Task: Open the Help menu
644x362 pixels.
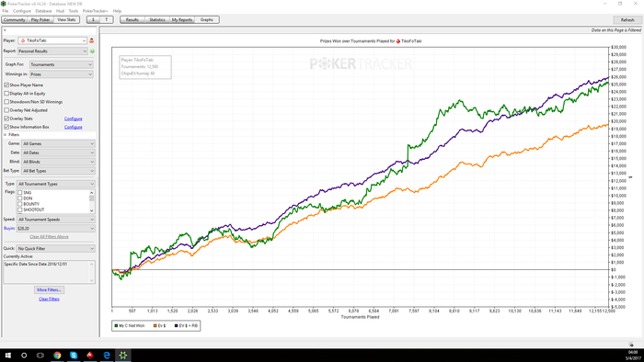Action: tap(117, 11)
